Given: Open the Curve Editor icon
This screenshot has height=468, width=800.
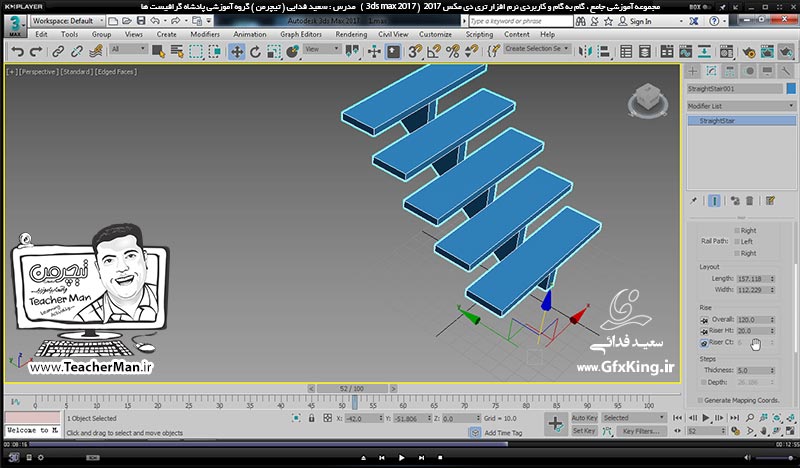Looking at the screenshot, I should click(686, 52).
